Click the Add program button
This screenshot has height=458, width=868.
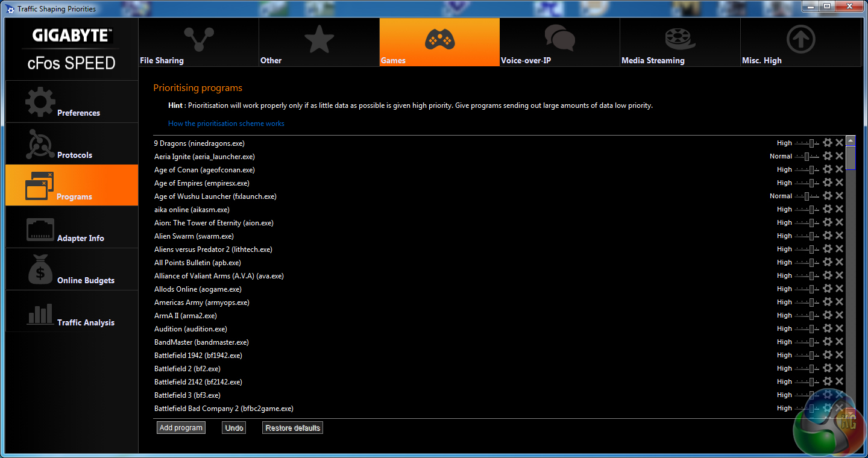(x=181, y=428)
